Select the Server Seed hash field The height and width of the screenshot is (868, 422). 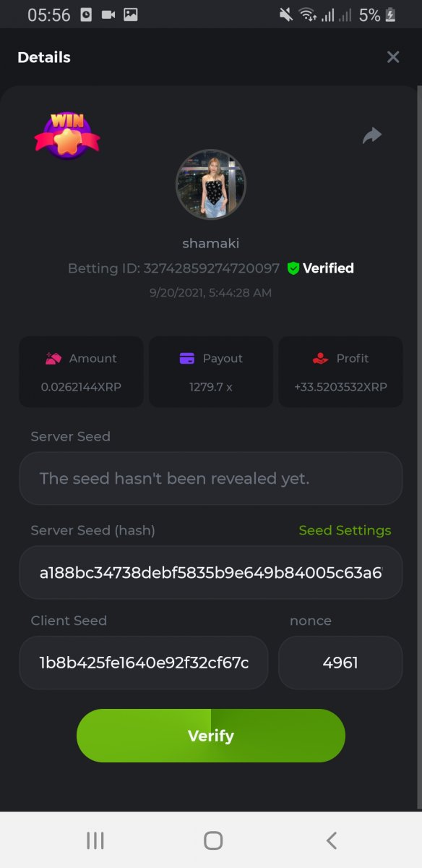[211, 572]
